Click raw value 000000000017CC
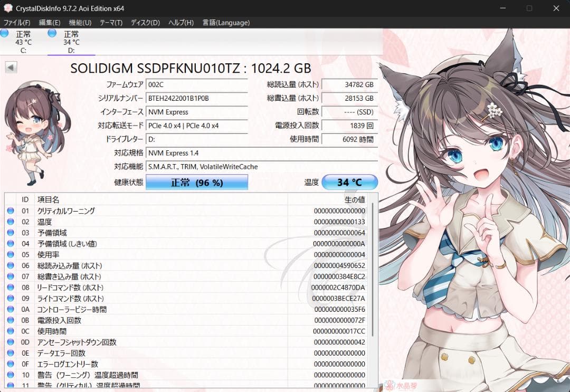The image size is (570, 392). [339, 331]
